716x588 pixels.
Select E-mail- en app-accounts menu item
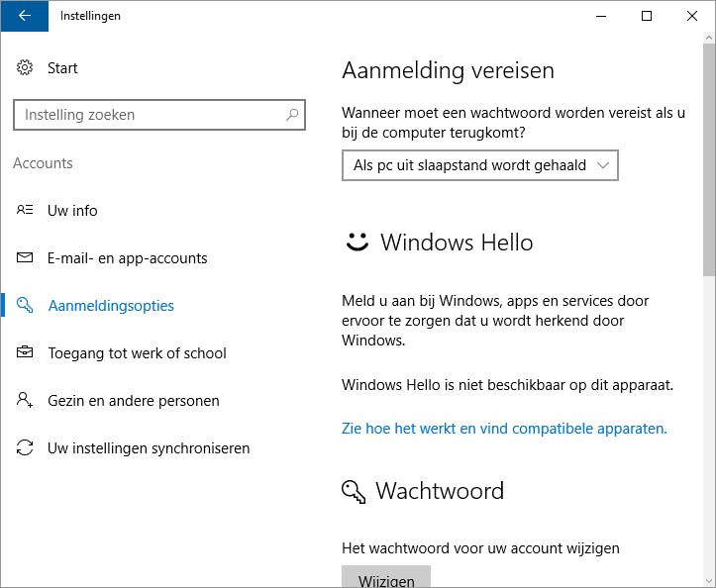[127, 258]
